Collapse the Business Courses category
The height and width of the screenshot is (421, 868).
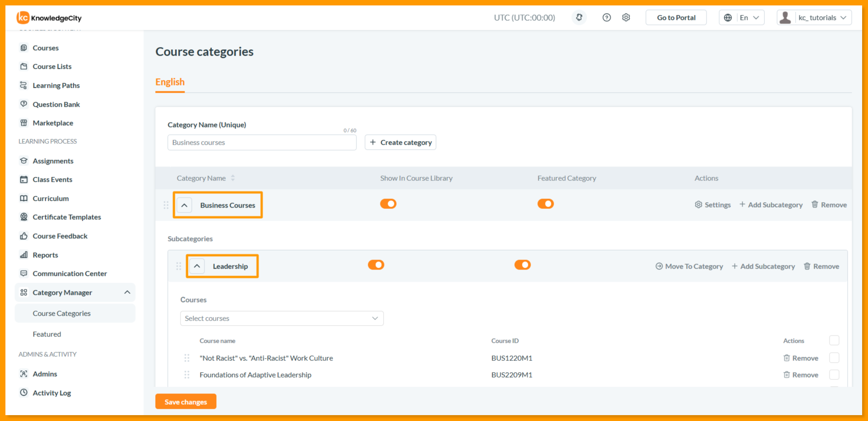pos(184,205)
